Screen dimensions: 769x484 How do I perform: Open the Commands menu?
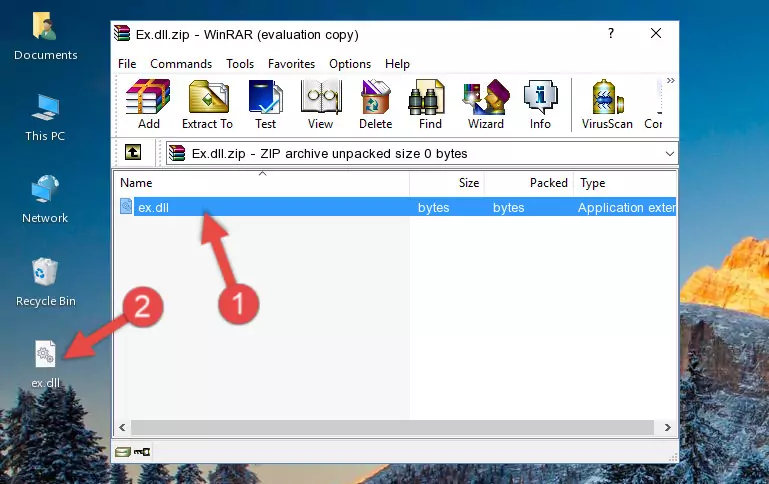coord(181,64)
